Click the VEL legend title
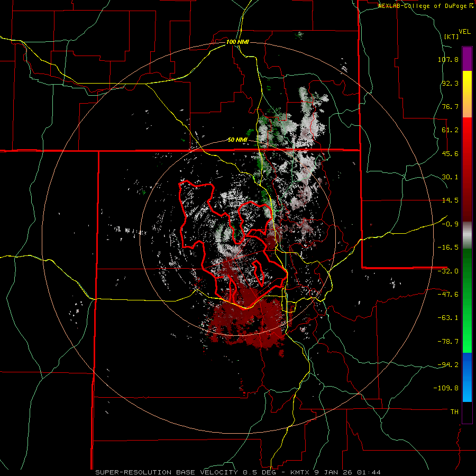This screenshot has width=476, height=476. point(464,32)
